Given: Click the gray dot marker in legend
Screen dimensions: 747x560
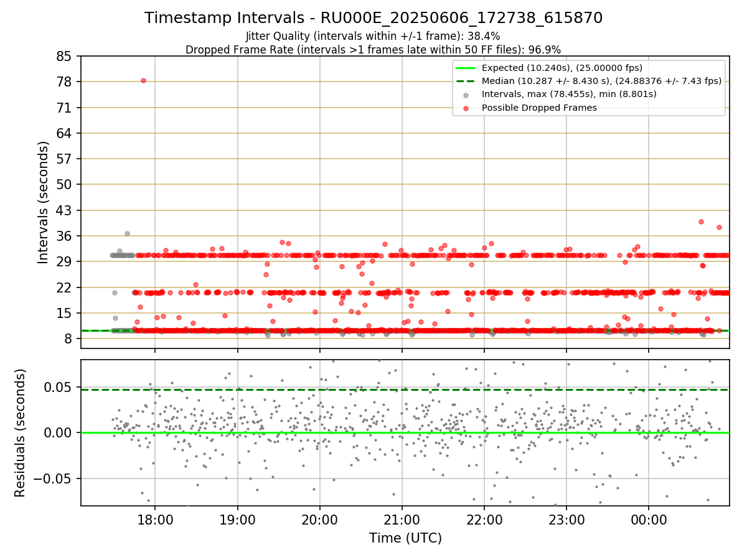Looking at the screenshot, I should [x=466, y=95].
